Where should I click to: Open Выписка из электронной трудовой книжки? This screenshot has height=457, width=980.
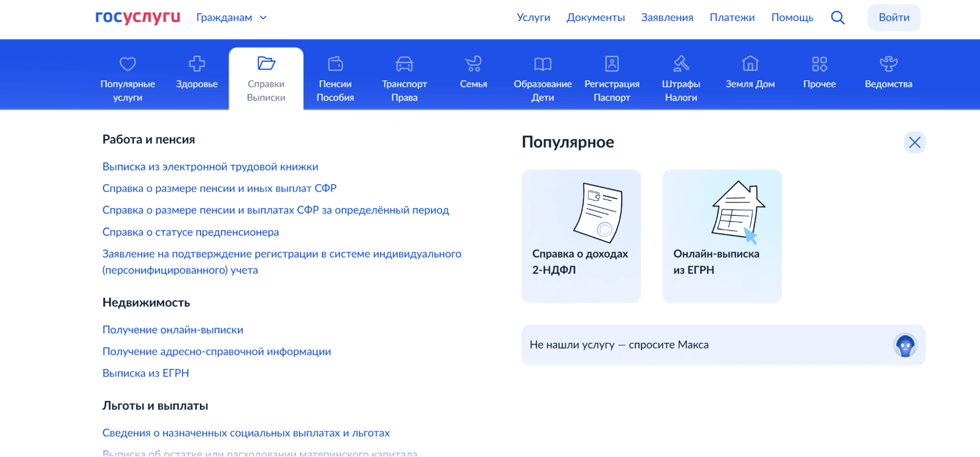point(210,167)
